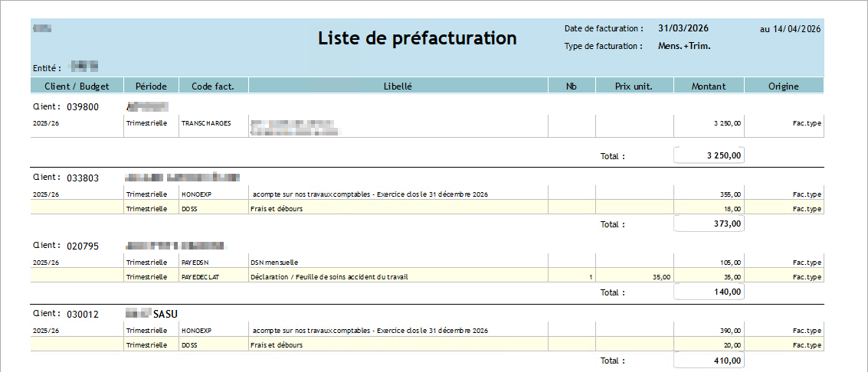Click the 390,00 amount cell
Viewport: 868px width, 372px height.
pyautogui.click(x=731, y=330)
